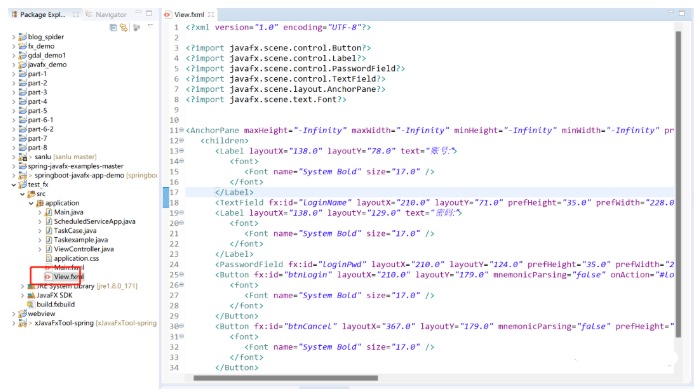Expand the springboot-javafx-app-demo project node
This screenshot has width=698, height=392.
pyautogui.click(x=13, y=175)
